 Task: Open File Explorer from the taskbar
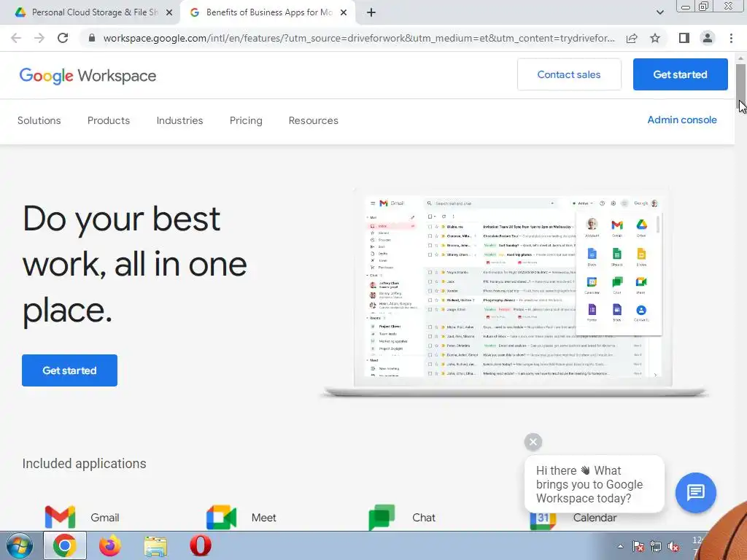(155, 546)
